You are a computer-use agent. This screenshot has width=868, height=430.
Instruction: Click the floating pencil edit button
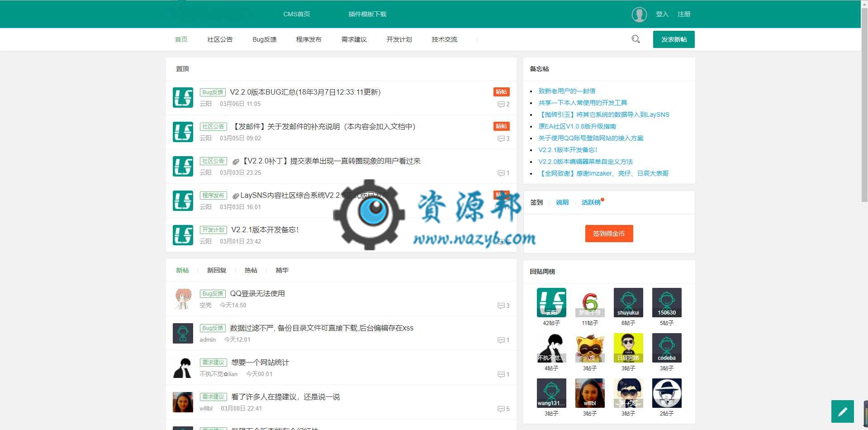[x=843, y=411]
